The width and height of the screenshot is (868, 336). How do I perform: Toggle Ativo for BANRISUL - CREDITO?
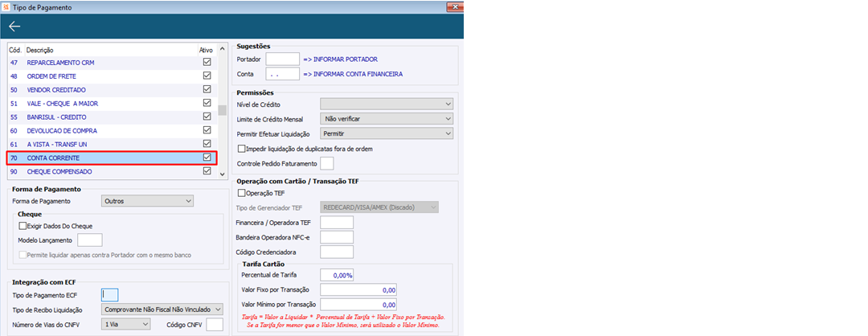[207, 117]
